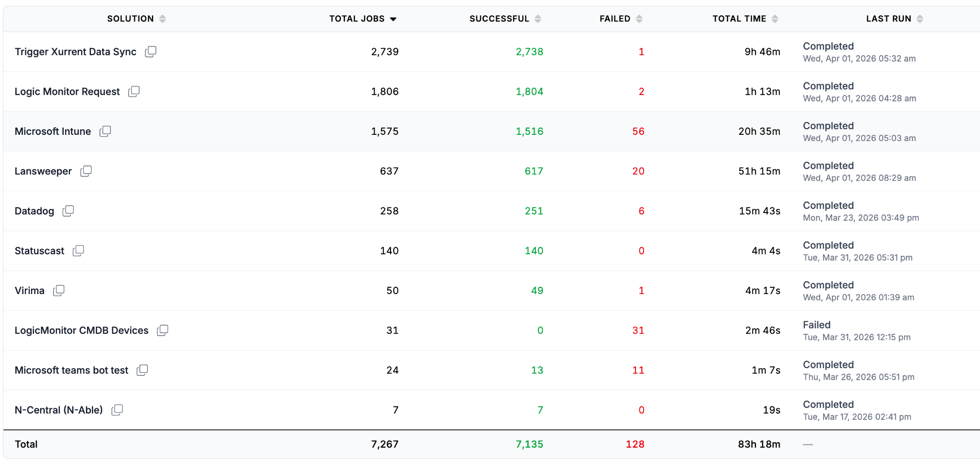Copy the LogicMonitor CMDB Devices name
Screen dimensions: 980x470
pos(163,330)
